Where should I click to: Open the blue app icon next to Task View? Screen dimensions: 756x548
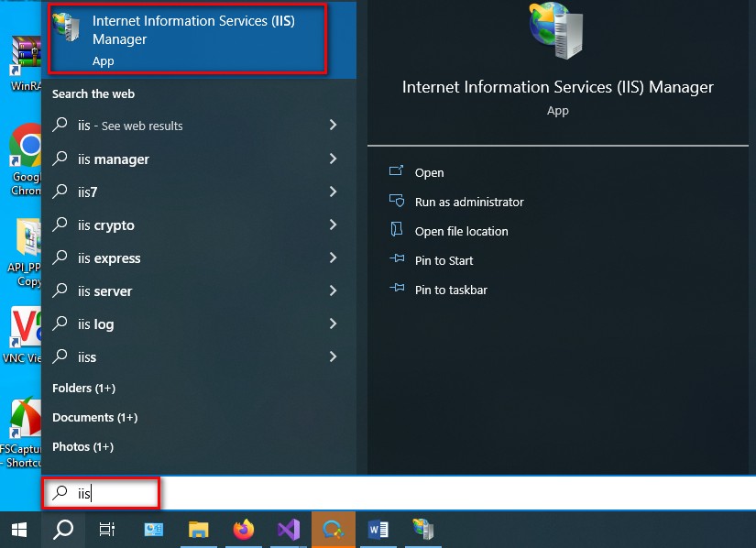[x=153, y=530]
